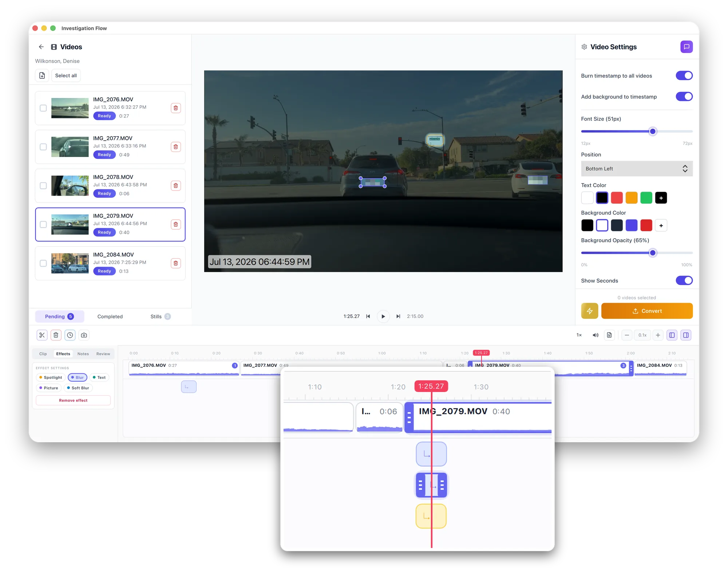Select the Effects tab
Screen dimensions: 728x573
[x=63, y=354]
